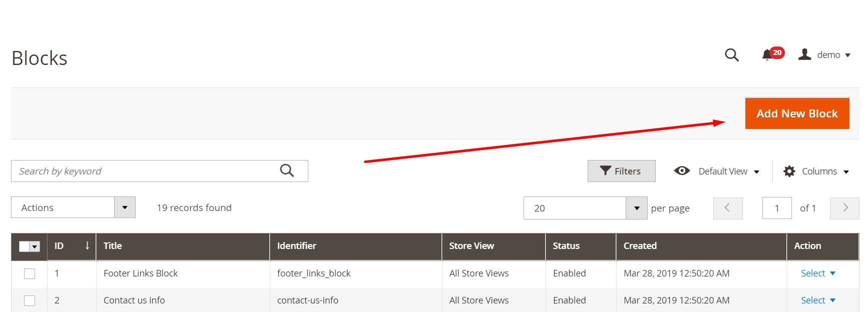The image size is (868, 312).
Task: Check the Footer Links Block row checkbox
Action: (x=30, y=273)
